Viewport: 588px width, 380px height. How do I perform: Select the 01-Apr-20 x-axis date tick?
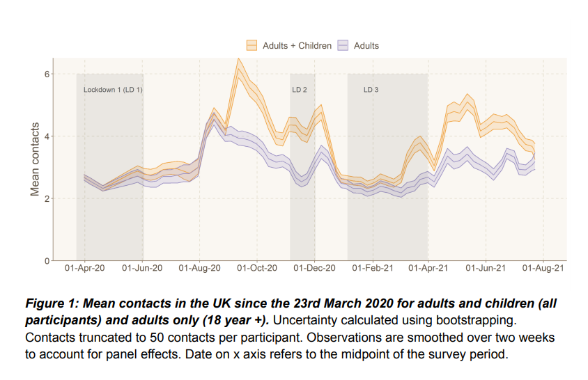tap(85, 267)
